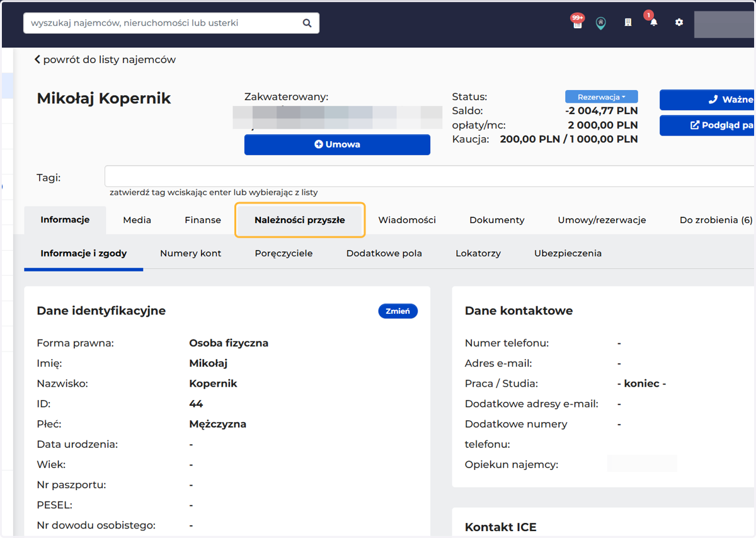756x538 pixels.
Task: Click the Praca / Studia value '- koniec -'
Action: click(x=642, y=384)
